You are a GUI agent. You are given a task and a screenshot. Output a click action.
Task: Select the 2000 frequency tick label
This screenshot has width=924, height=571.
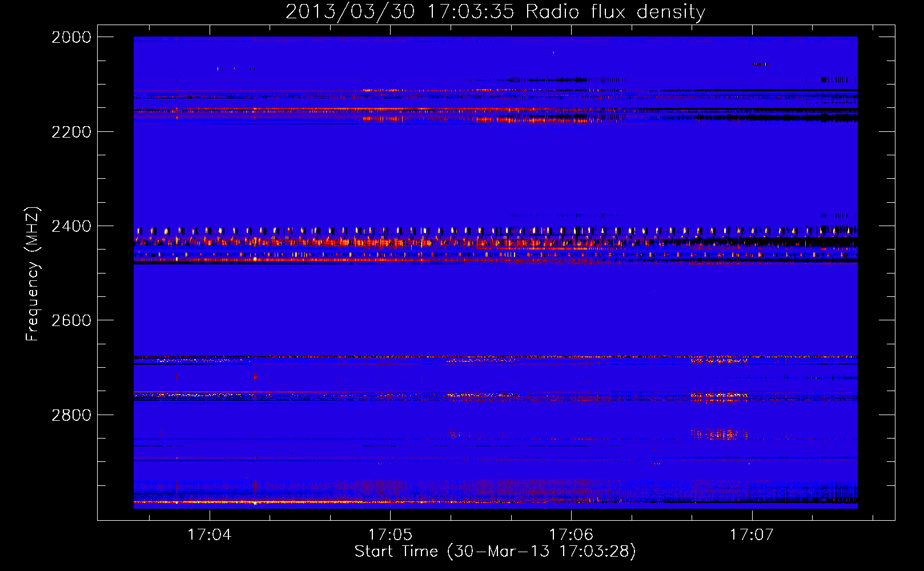point(71,37)
